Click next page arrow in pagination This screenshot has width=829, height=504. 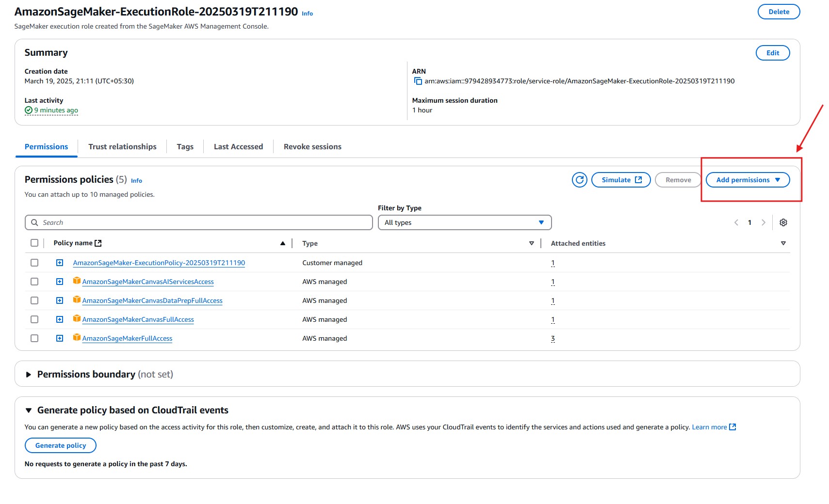[763, 222]
